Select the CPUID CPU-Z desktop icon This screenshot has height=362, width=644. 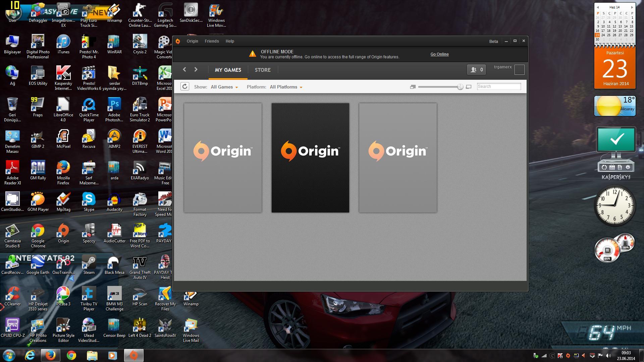(12, 328)
